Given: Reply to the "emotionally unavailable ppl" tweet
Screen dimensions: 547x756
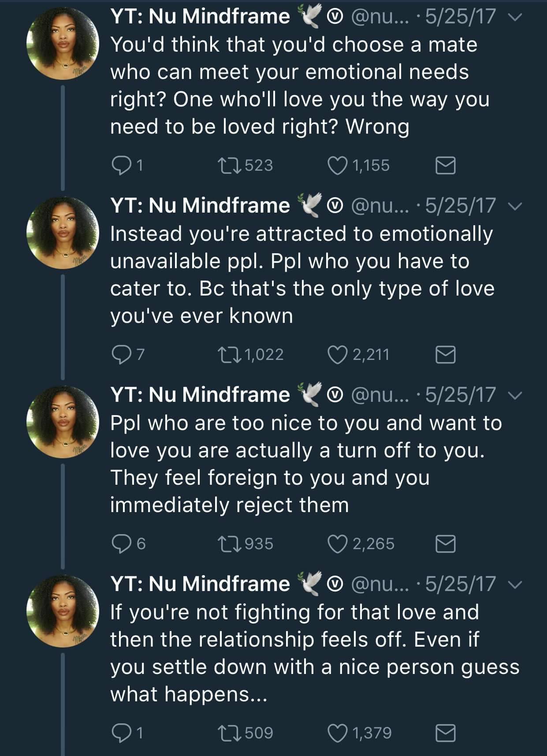Looking at the screenshot, I should pyautogui.click(x=120, y=355).
